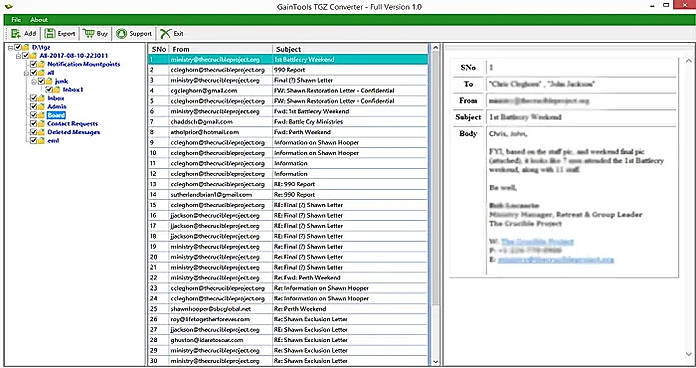Uncheck the Inbox folder checkbox
696x368 pixels.
tap(33, 98)
